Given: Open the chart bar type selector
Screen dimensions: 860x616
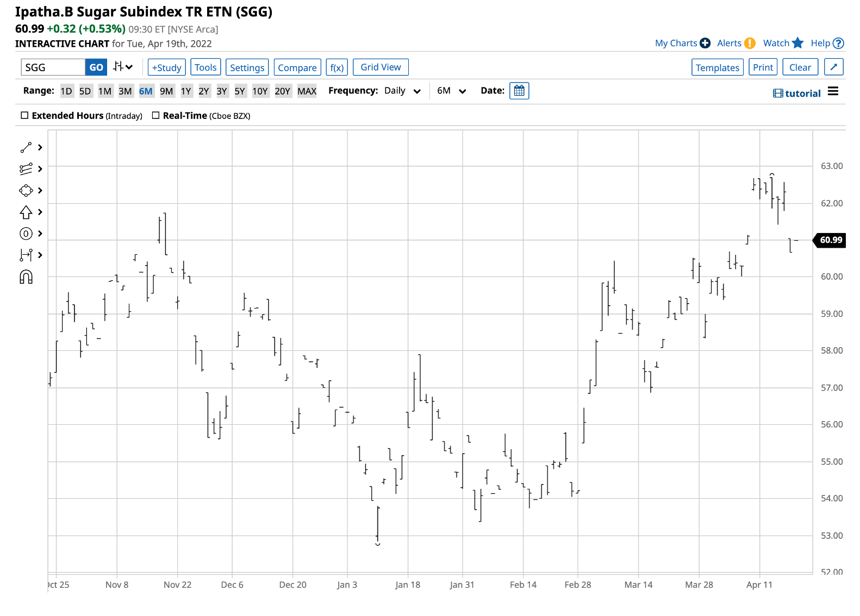Looking at the screenshot, I should pos(123,67).
